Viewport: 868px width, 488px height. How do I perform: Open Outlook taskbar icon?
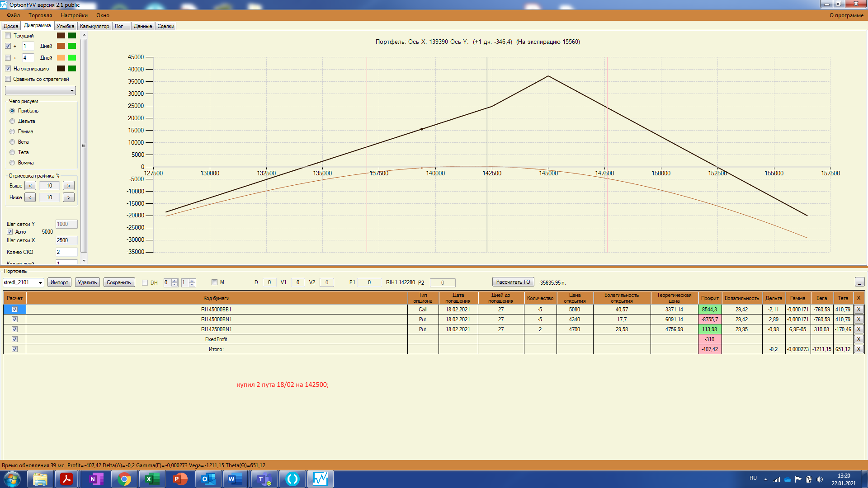point(208,479)
